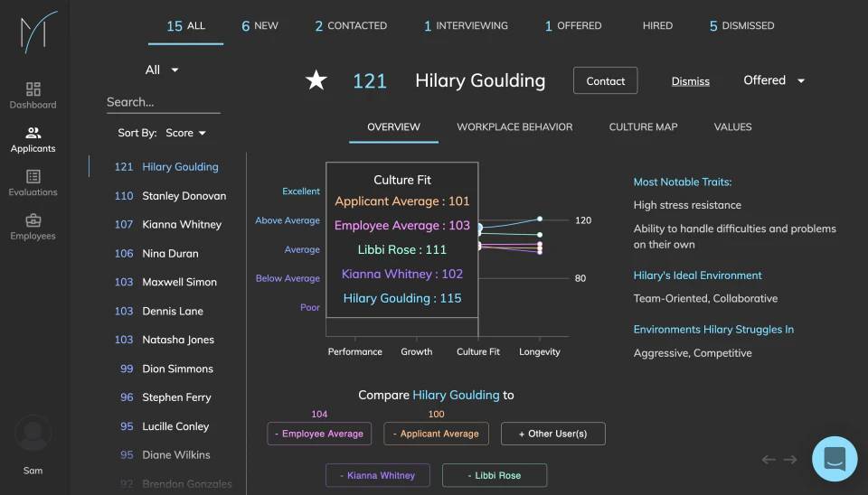This screenshot has height=495, width=868.
Task: Open the Sort By Score dropdown
Action: (x=186, y=133)
